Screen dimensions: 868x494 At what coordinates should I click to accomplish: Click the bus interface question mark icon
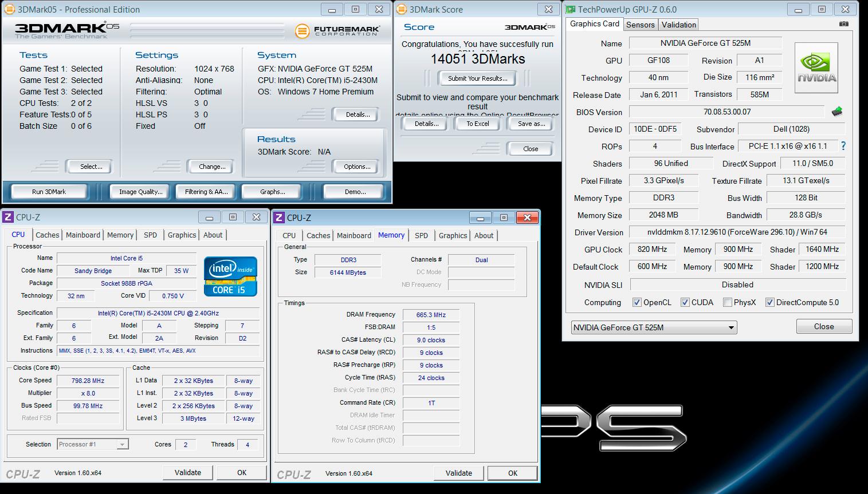tap(843, 146)
